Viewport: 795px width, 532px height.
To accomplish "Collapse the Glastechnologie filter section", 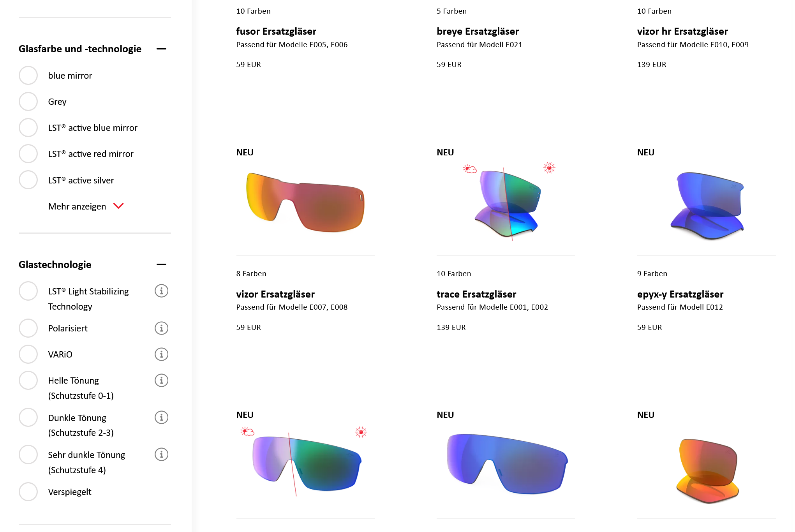I will (161, 264).
